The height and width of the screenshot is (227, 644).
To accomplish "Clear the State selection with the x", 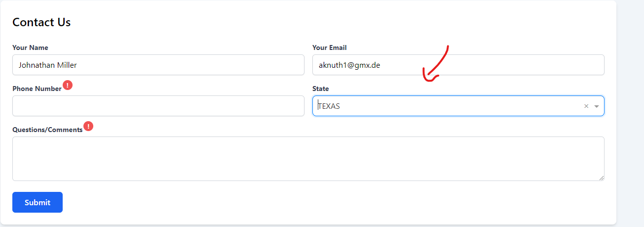I will [586, 106].
